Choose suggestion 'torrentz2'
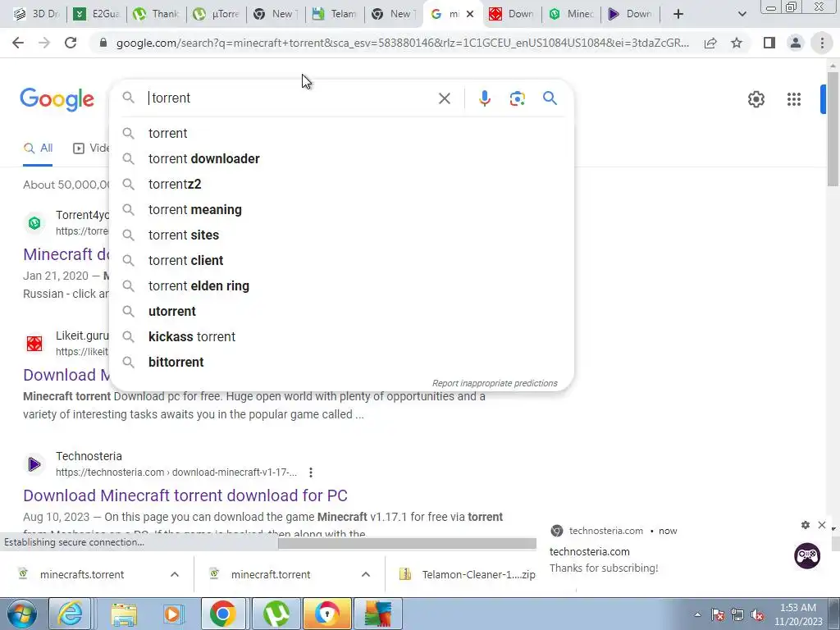 tap(341, 185)
